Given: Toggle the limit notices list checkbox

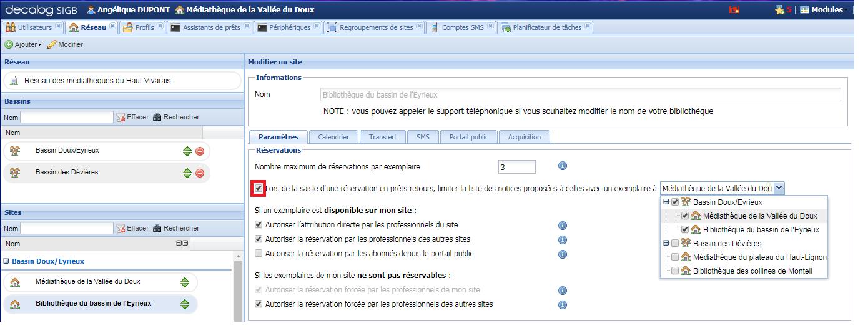Looking at the screenshot, I should [x=259, y=188].
